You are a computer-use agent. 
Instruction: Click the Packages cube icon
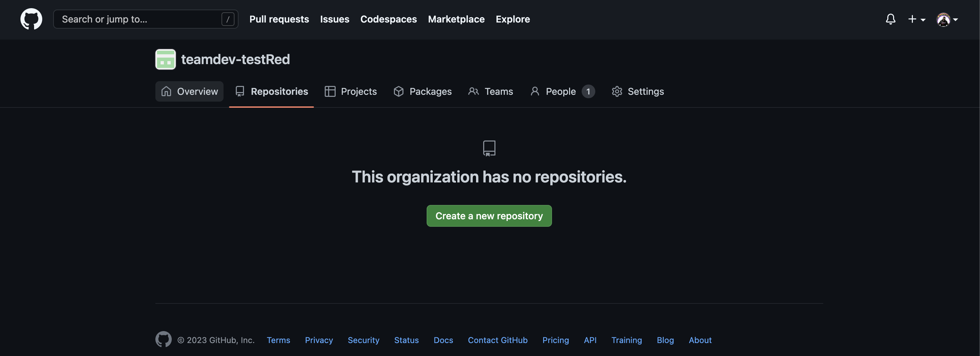pos(398,91)
